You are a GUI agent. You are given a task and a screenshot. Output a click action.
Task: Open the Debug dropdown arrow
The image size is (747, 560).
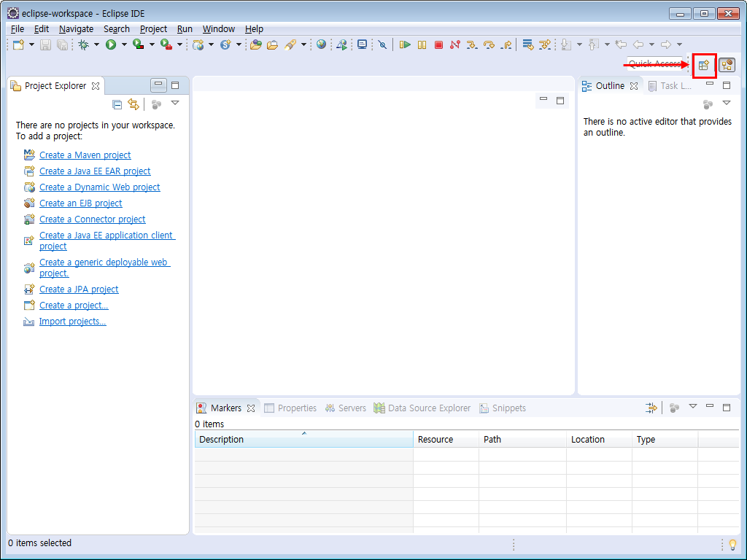point(97,44)
